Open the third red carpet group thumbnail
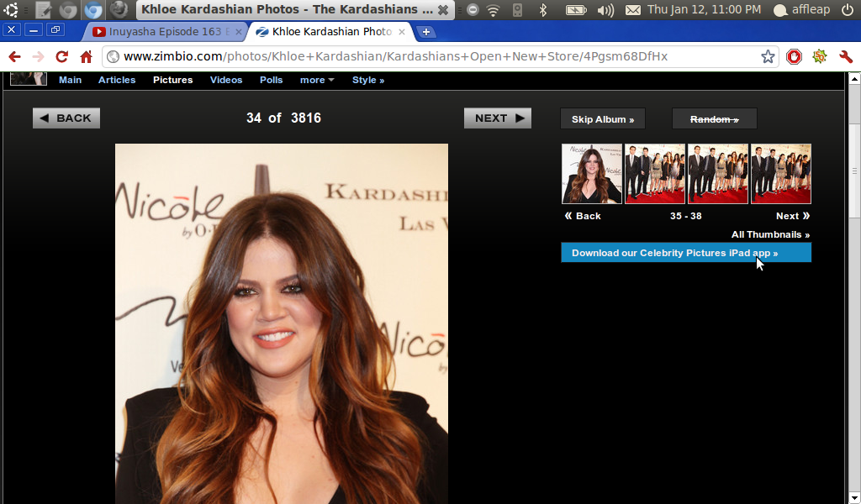Screen dimensions: 861x504 (718, 174)
